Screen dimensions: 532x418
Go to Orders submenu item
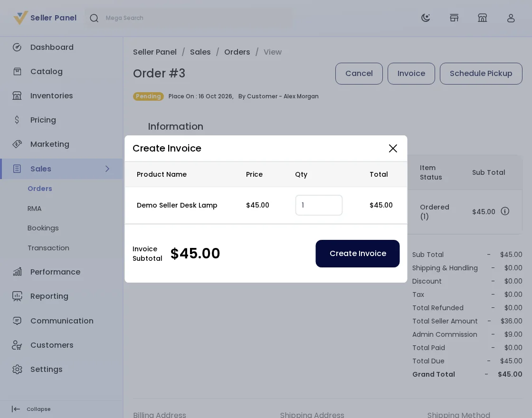tap(40, 189)
